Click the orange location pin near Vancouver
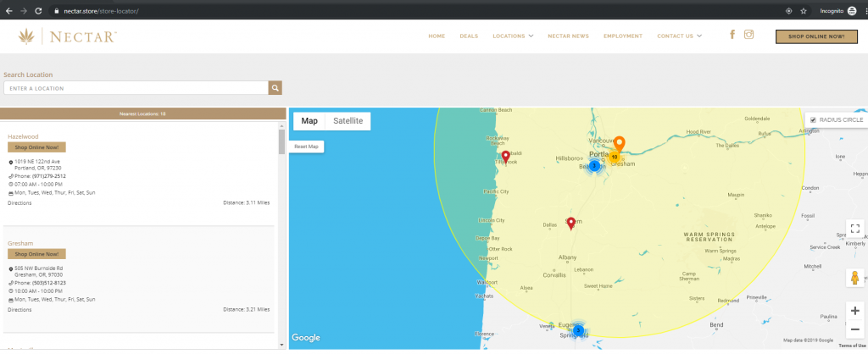This screenshot has width=868, height=354. coord(620,143)
